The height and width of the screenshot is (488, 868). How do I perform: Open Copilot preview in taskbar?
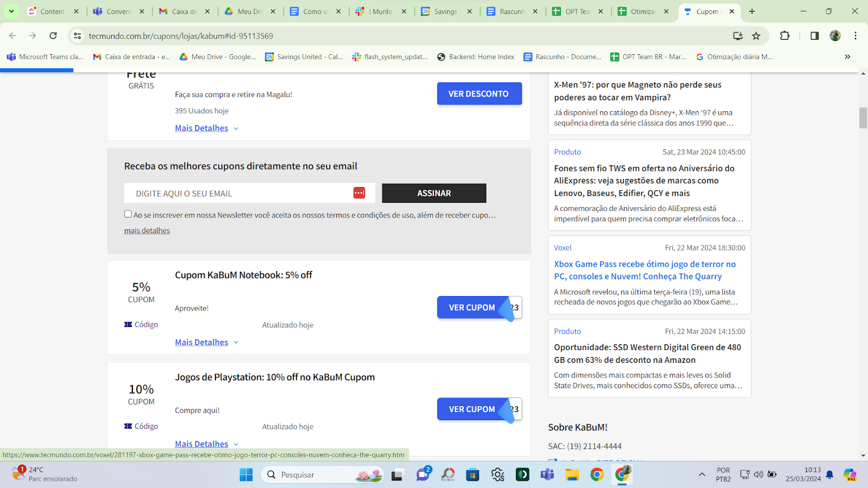point(850,475)
